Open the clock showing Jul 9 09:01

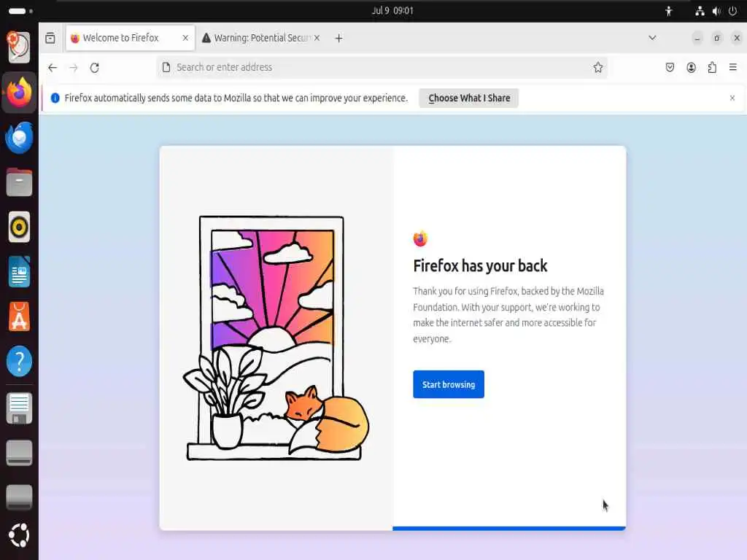coord(392,11)
